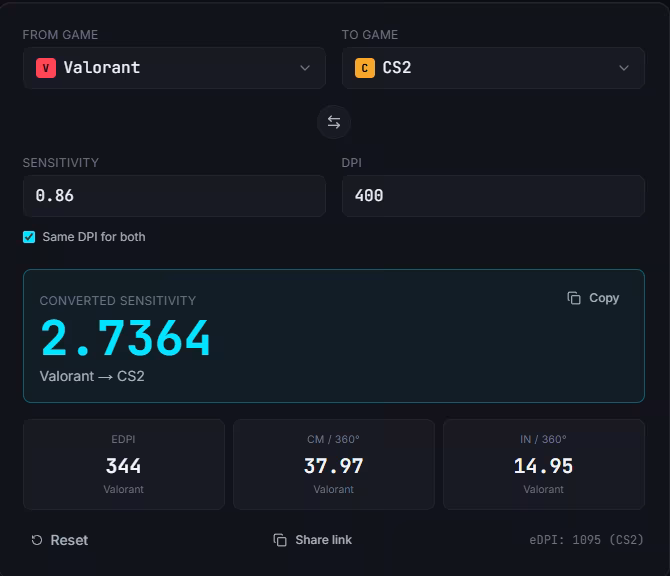This screenshot has height=576, width=670.
Task: Click the swap games arrows icon
Action: pyautogui.click(x=334, y=122)
